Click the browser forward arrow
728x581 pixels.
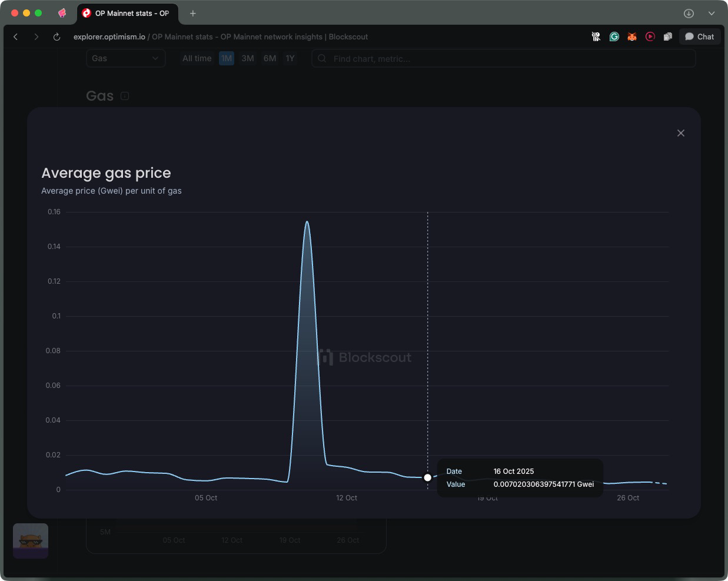click(36, 36)
